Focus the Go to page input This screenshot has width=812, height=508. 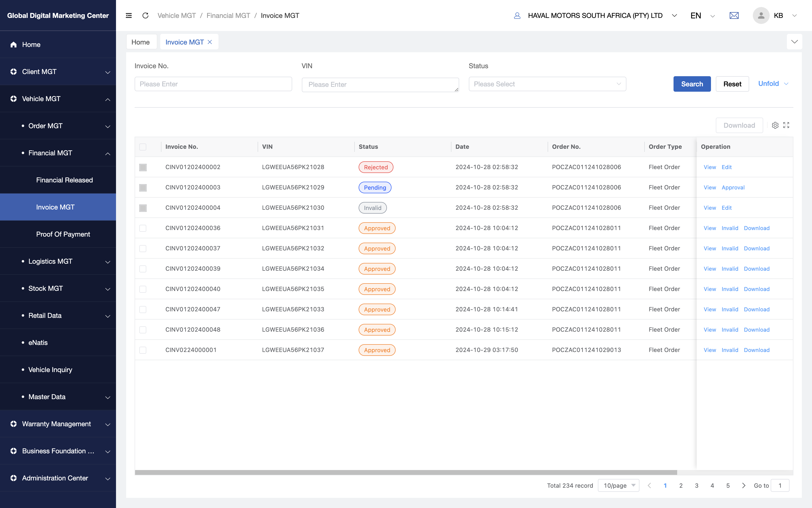point(780,486)
